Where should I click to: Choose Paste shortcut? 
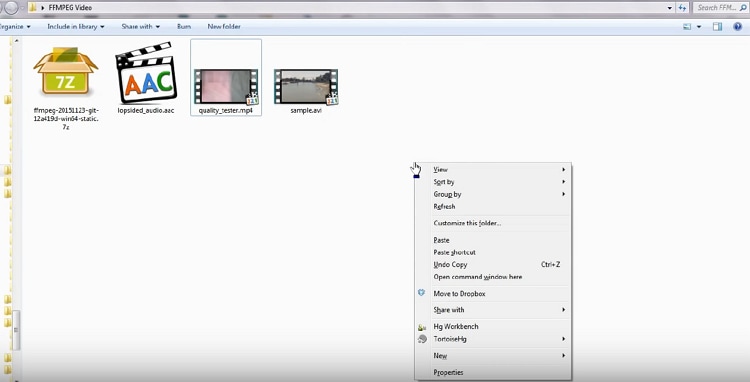493,252
